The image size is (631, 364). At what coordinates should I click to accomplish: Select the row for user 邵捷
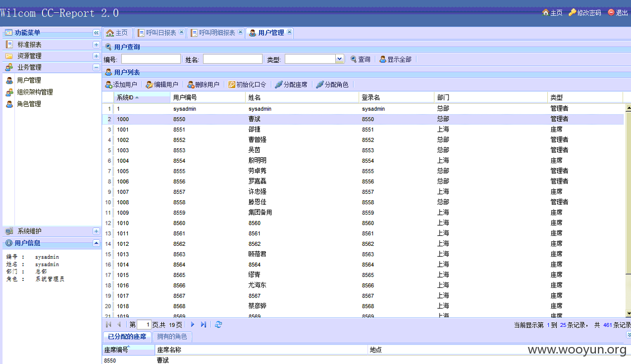click(x=363, y=130)
